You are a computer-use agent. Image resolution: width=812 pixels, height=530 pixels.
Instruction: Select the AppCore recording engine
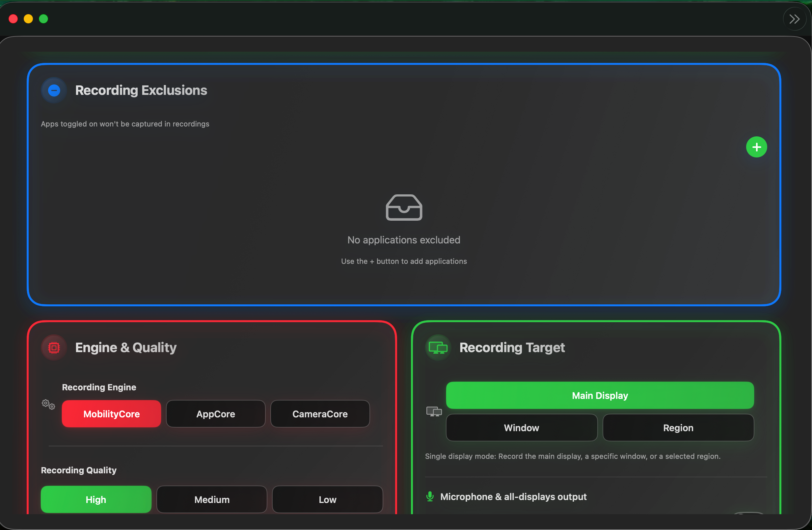click(x=216, y=414)
